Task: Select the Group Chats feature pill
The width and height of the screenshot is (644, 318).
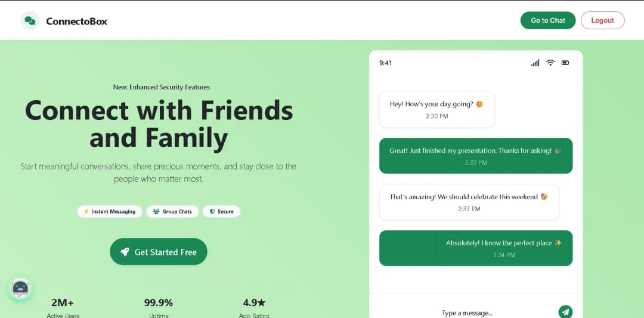Action: point(172,211)
